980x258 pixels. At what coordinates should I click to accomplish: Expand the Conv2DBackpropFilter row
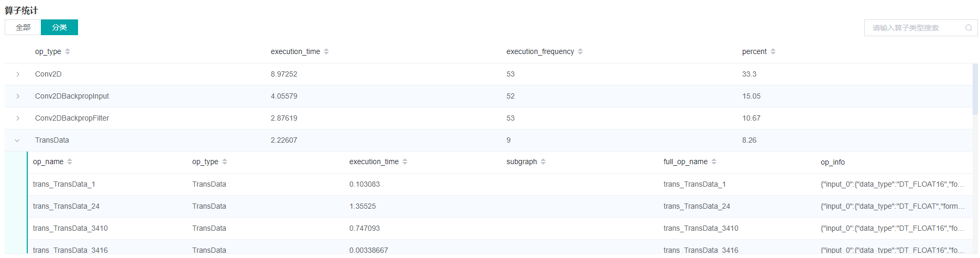18,119
